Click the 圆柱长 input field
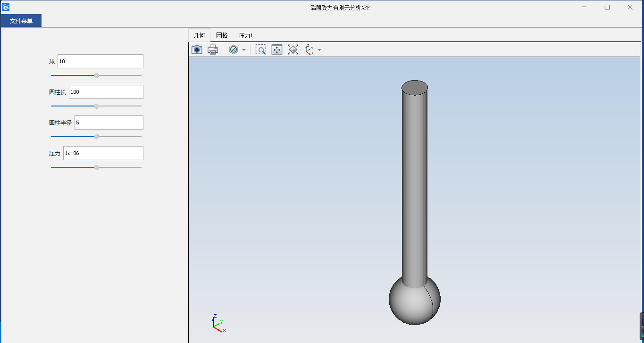 (106, 92)
